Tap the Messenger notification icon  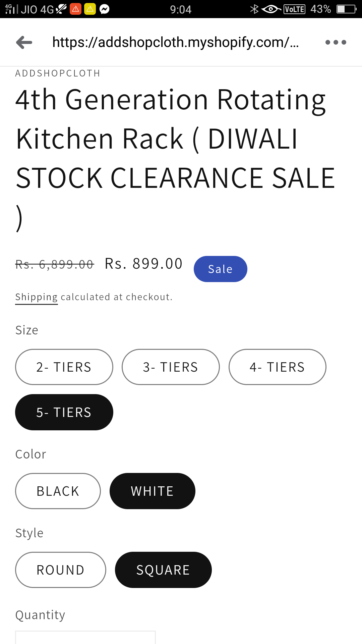pyautogui.click(x=105, y=9)
